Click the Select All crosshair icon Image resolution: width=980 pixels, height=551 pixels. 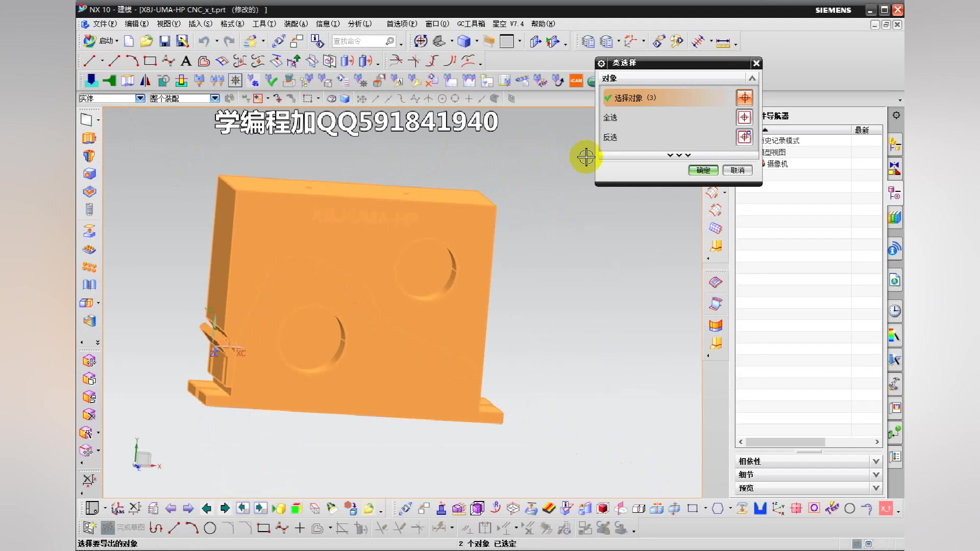[x=744, y=117]
